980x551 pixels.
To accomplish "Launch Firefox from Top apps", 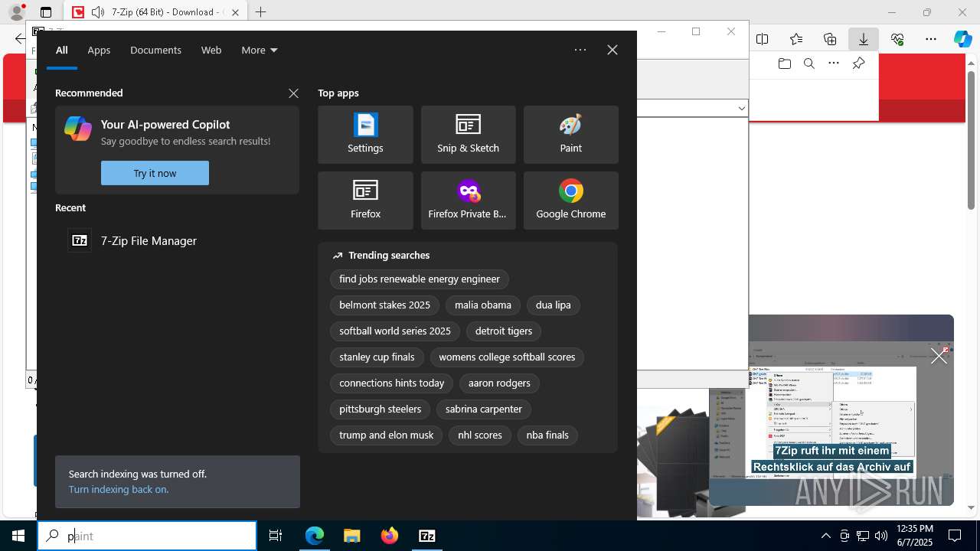I will point(365,201).
